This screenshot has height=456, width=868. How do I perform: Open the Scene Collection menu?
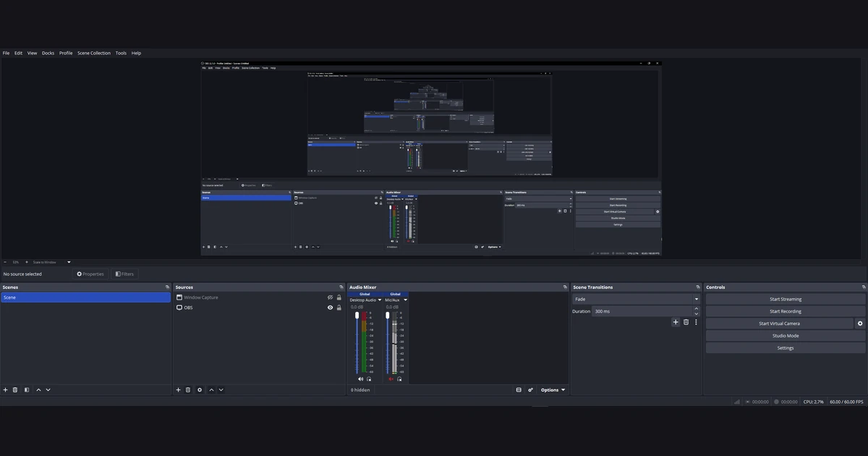click(x=94, y=53)
